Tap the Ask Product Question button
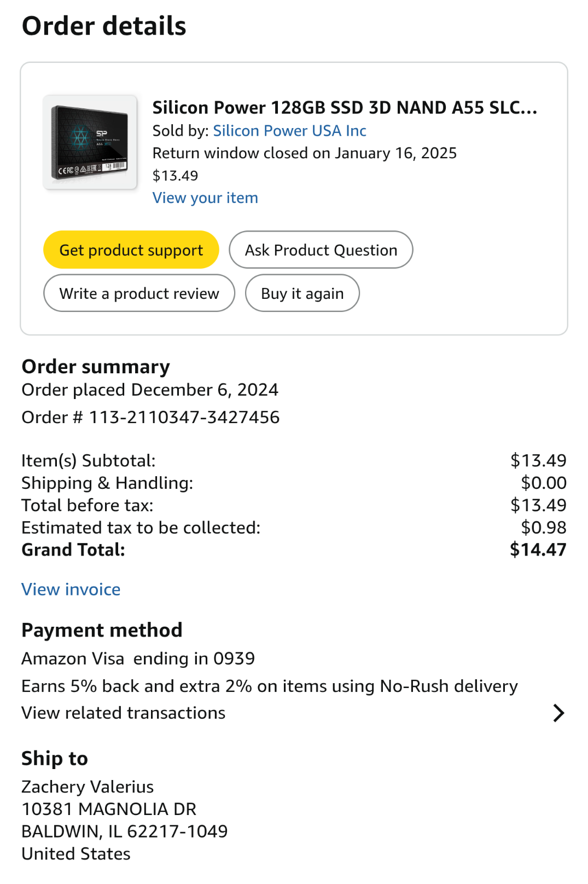The image size is (588, 884). coord(321,250)
